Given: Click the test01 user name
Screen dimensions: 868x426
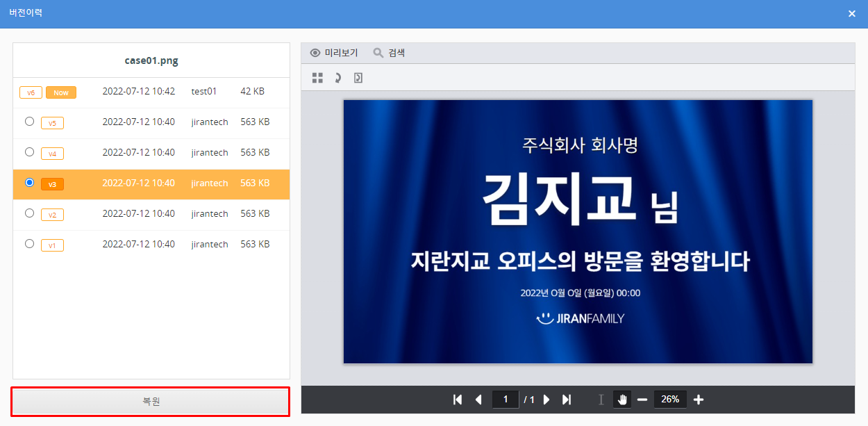Looking at the screenshot, I should point(204,91).
